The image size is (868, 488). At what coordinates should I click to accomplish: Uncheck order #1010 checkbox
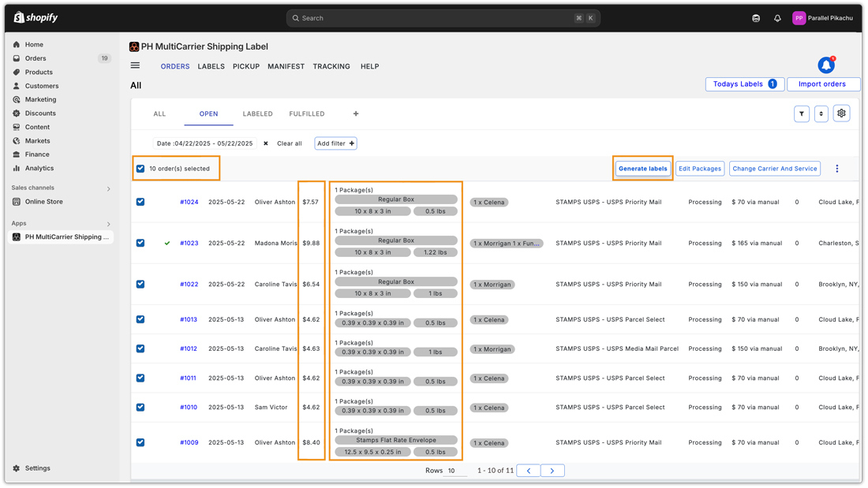140,408
